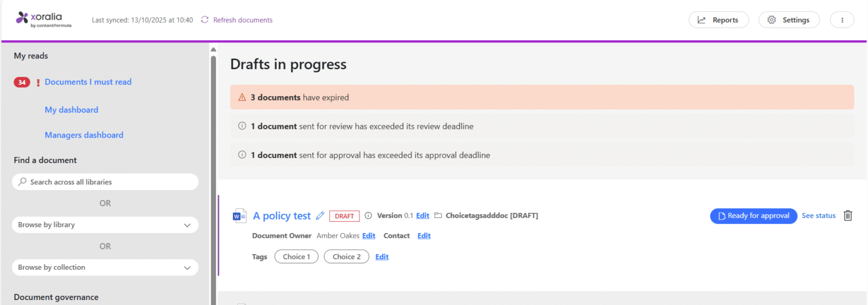Image resolution: width=868 pixels, height=305 pixels.
Task: Go to My dashboard
Action: point(71,110)
